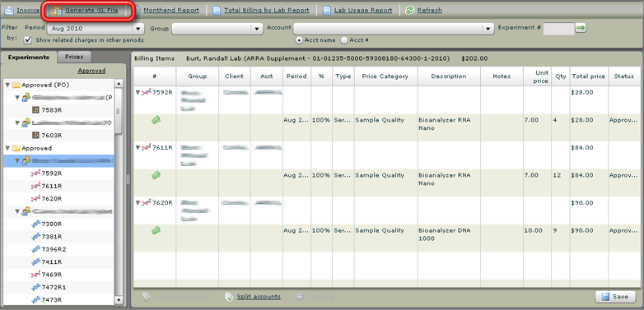644x310 pixels.
Task: Click the quality icon beside 7592R in tree
Action: point(35,174)
